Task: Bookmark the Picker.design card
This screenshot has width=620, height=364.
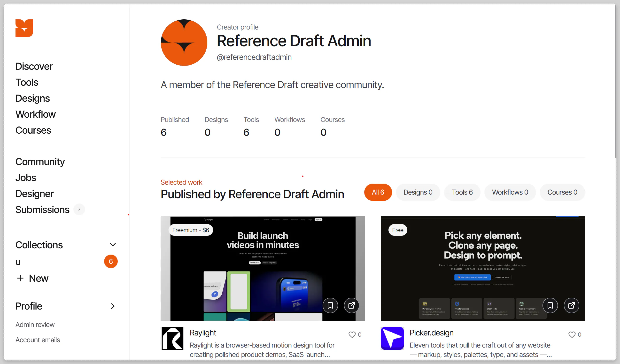Action: point(550,305)
